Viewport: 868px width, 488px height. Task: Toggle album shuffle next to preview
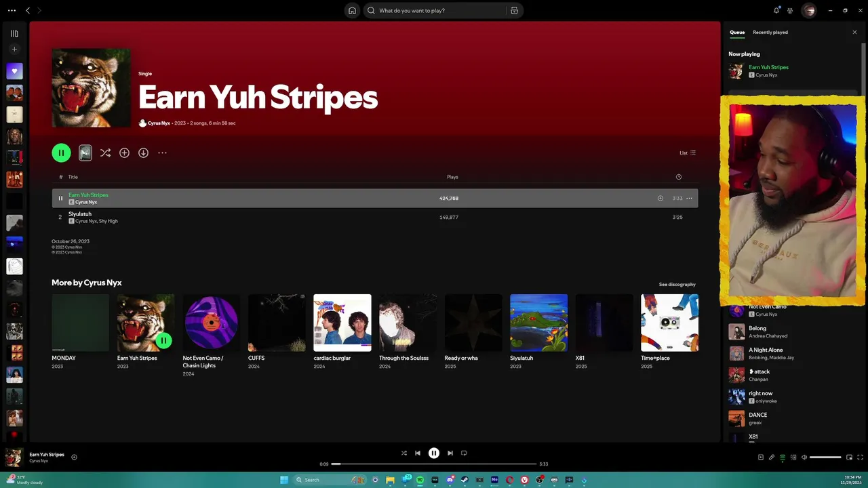click(105, 152)
